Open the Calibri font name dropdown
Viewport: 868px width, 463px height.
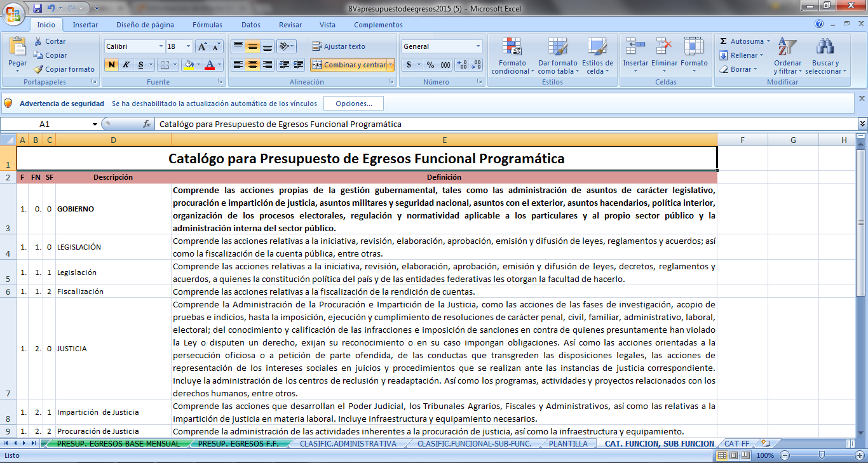[160, 46]
